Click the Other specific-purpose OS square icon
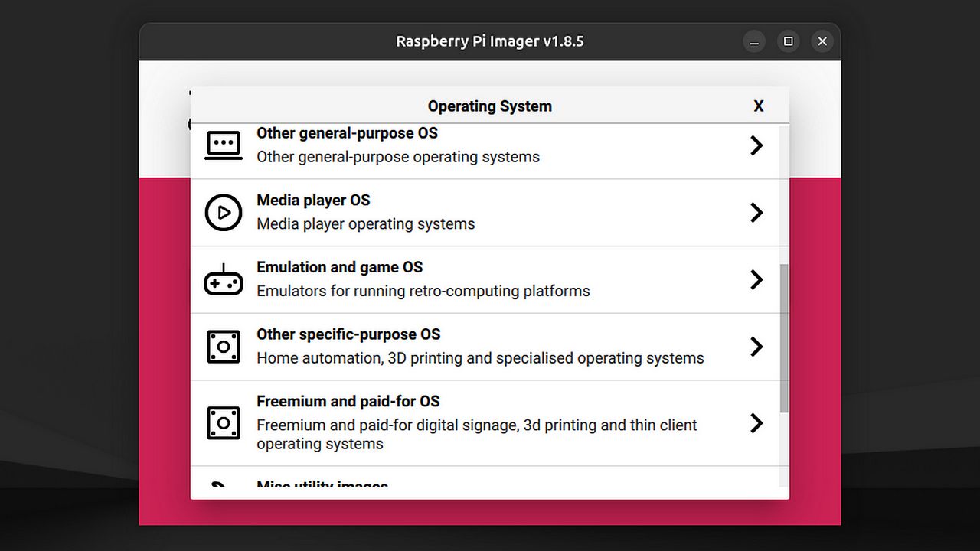Viewport: 980px width, 551px height. (224, 347)
